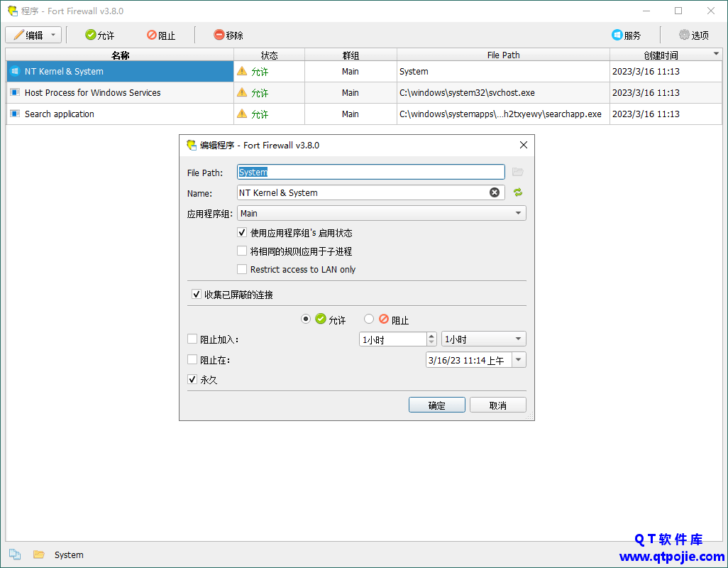Sort by the File Path column header
The height and width of the screenshot is (568, 728).
point(503,55)
